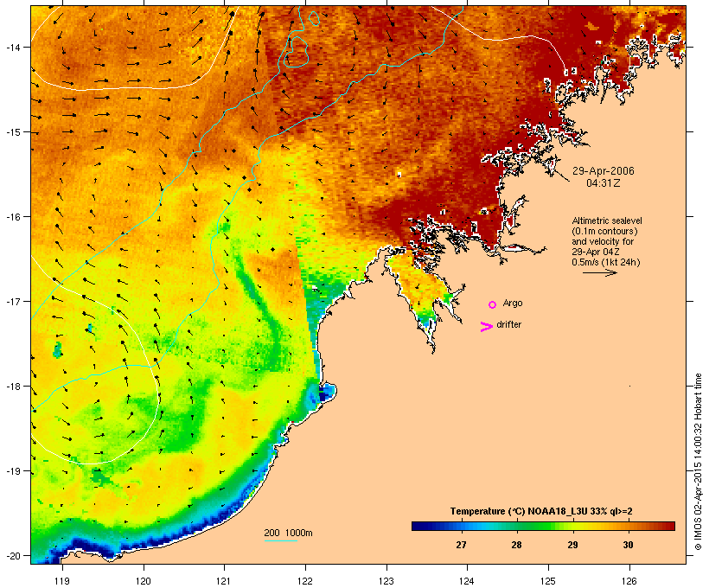The image size is (709, 588).
Task: Click the date text 29-Apr-2006
Action: (x=604, y=171)
